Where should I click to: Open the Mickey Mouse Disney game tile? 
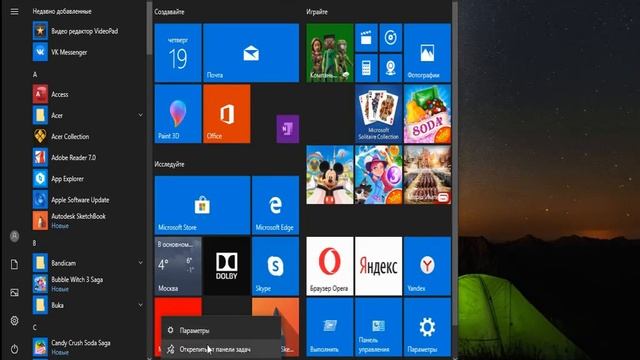(330, 175)
